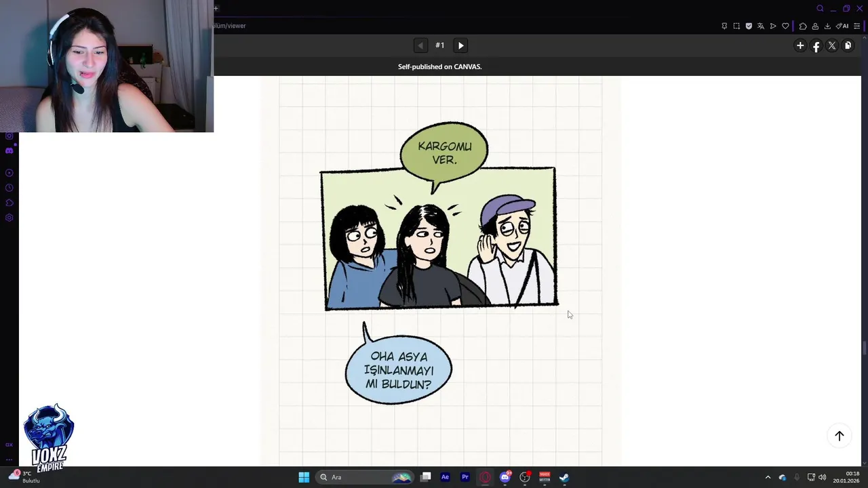The image size is (868, 488).
Task: Open the ad blocker shield icon
Action: 749,26
